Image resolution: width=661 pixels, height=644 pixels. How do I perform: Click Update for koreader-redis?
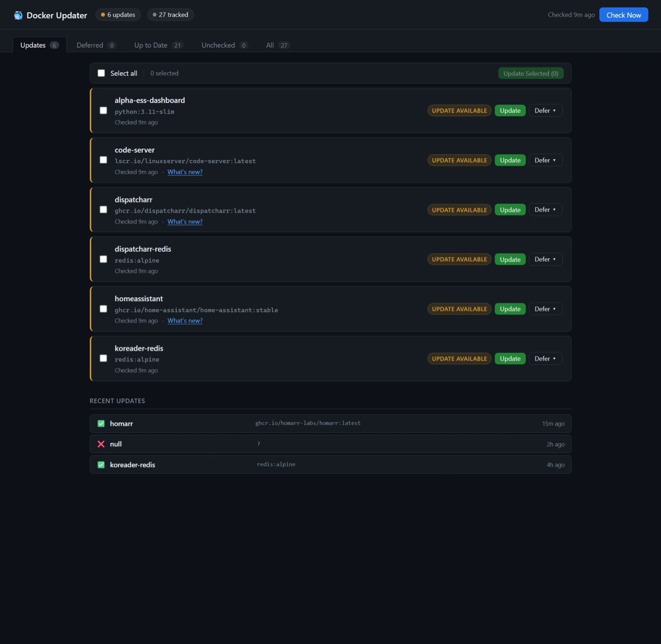coord(510,358)
